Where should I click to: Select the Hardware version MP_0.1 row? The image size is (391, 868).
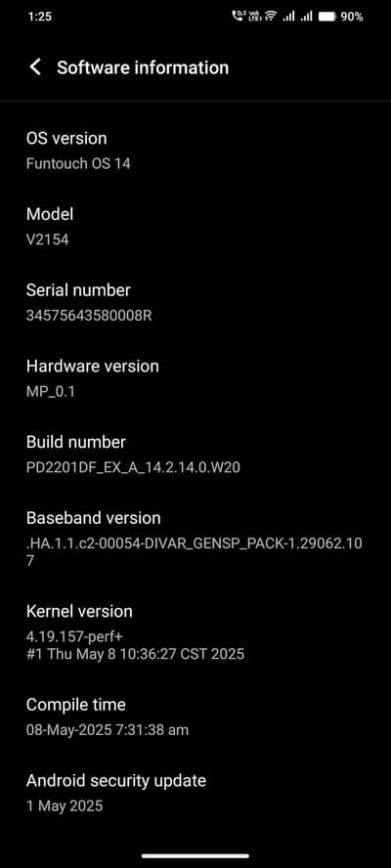[x=195, y=378]
